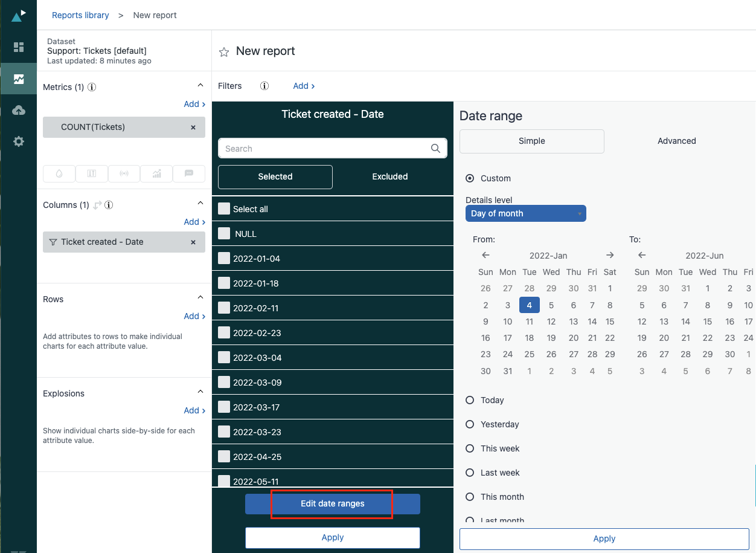Switch to the Advanced date range tab
This screenshot has width=756, height=553.
point(676,141)
